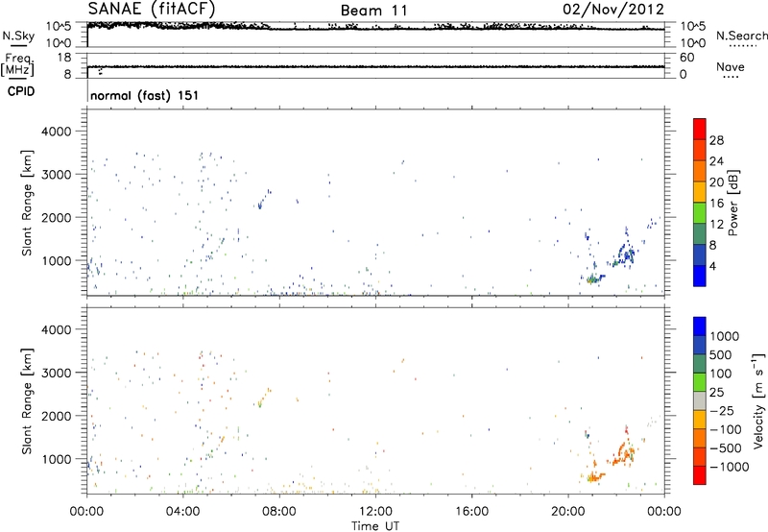Image resolution: width=768 pixels, height=532 pixels.
Task: Click the Velocity [m s-1] colorbar title
Action: coord(758,400)
